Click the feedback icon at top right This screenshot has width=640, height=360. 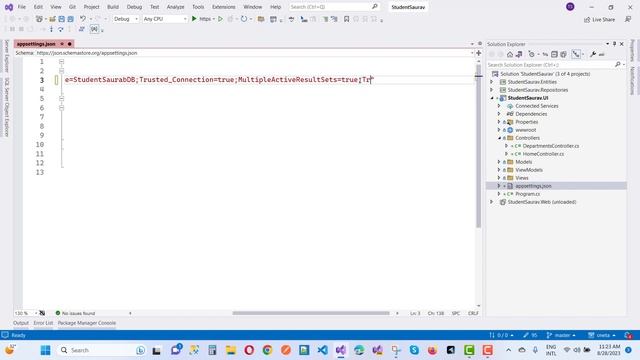(x=628, y=20)
